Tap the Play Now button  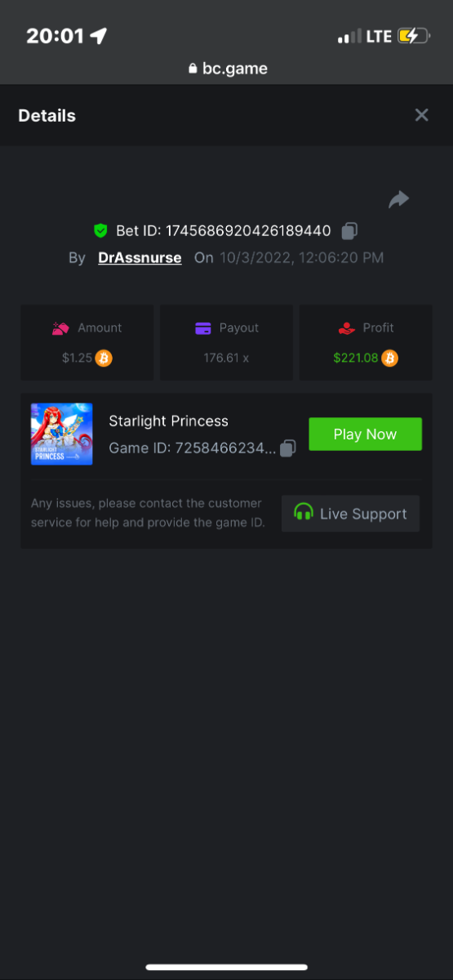tap(365, 434)
